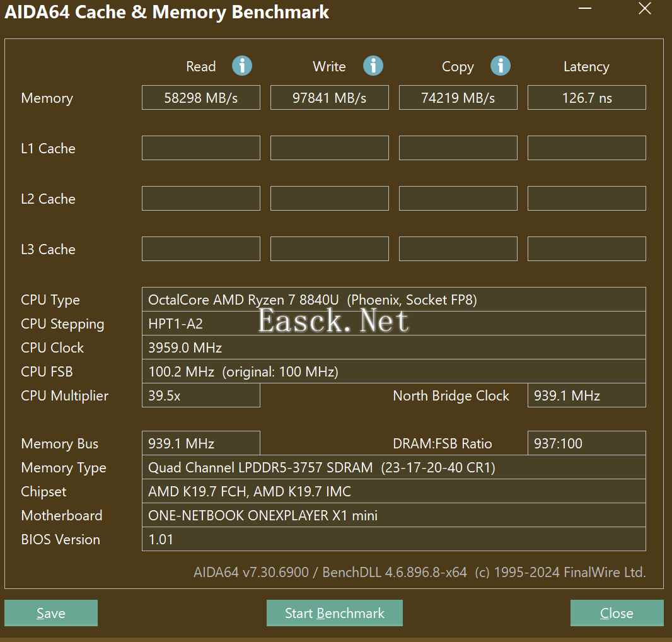This screenshot has height=642, width=672.
Task: Save the benchmark results
Action: (51, 613)
